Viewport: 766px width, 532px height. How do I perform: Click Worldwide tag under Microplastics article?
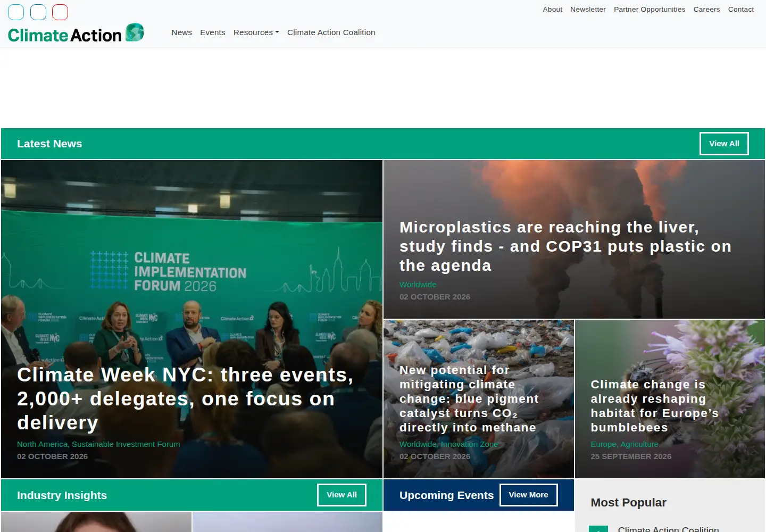(418, 285)
